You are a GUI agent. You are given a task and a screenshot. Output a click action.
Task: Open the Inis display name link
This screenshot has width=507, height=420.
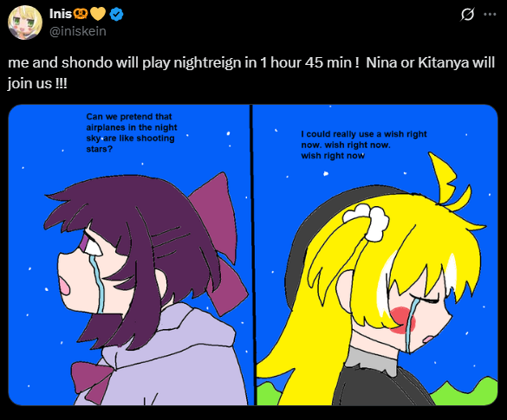coord(61,14)
